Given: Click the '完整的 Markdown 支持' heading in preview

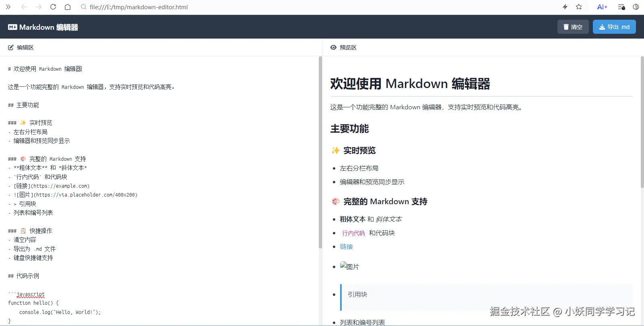Looking at the screenshot, I should tap(385, 201).
